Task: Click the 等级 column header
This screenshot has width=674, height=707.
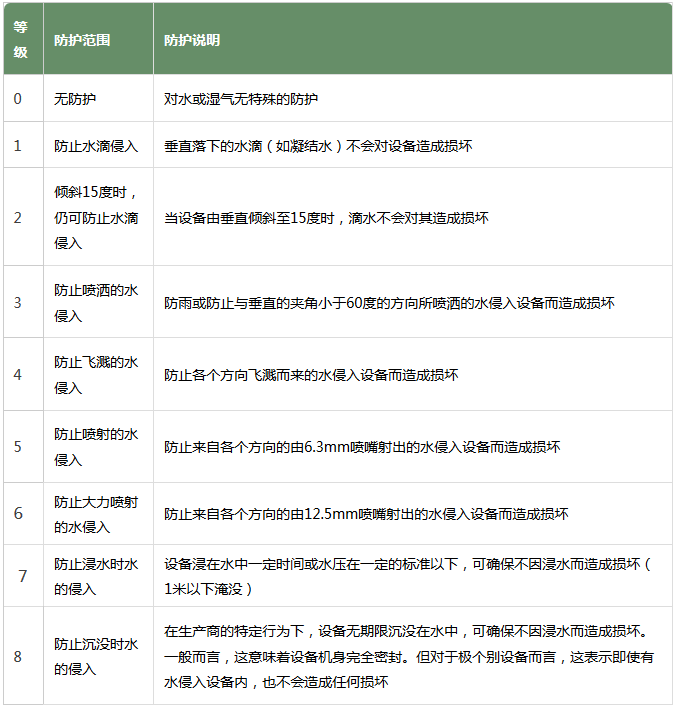Action: pyautogui.click(x=21, y=40)
